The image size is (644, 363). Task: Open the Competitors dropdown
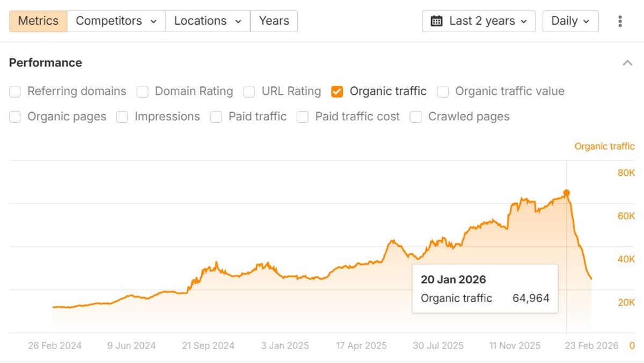pos(115,21)
